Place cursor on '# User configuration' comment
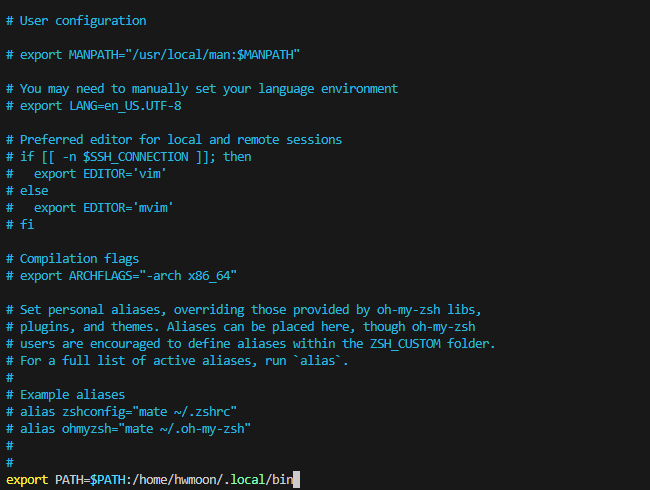The width and height of the screenshot is (650, 490). (76, 21)
